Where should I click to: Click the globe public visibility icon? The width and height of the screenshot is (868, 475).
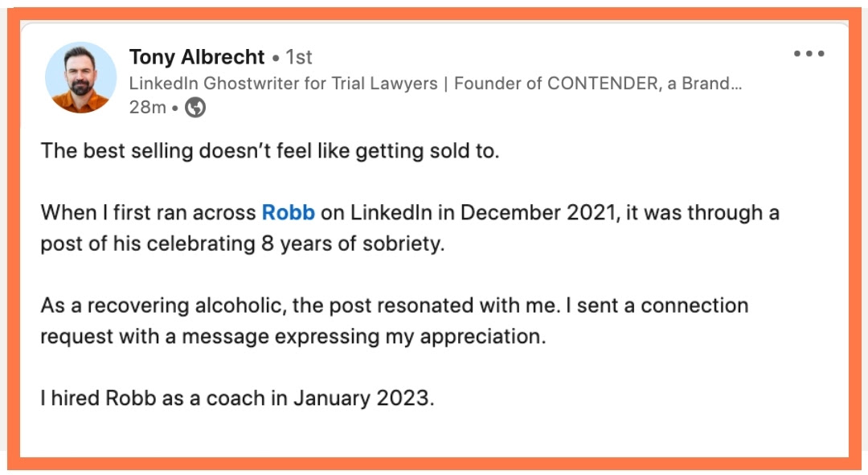point(194,108)
